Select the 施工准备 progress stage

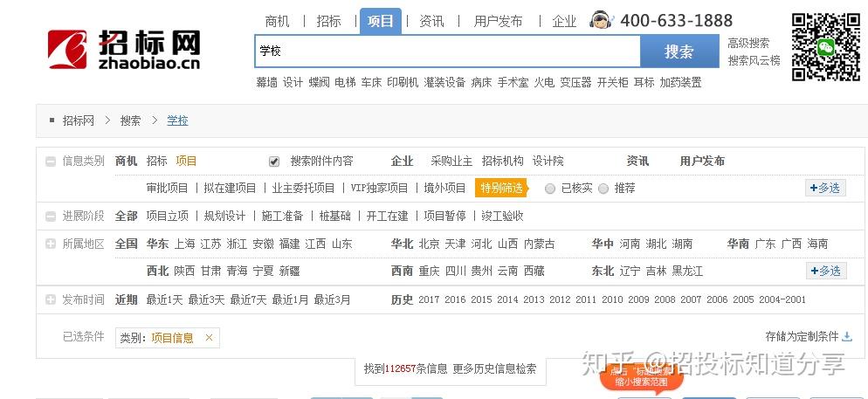(x=282, y=216)
